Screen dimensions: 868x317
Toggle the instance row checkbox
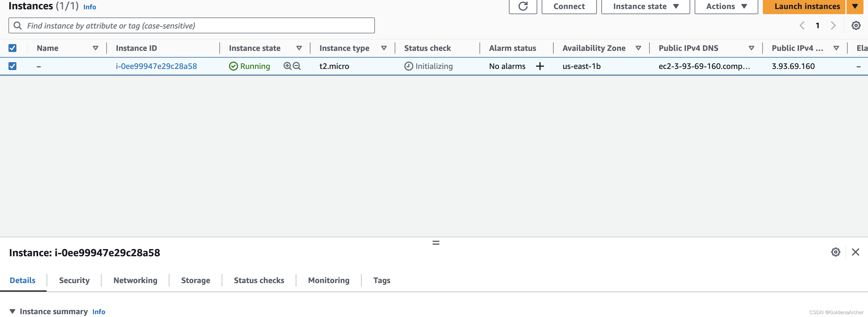[x=13, y=66]
